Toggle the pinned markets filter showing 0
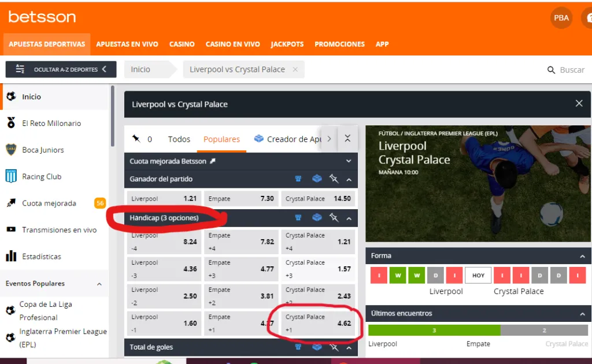This screenshot has width=592, height=364. pos(140,139)
